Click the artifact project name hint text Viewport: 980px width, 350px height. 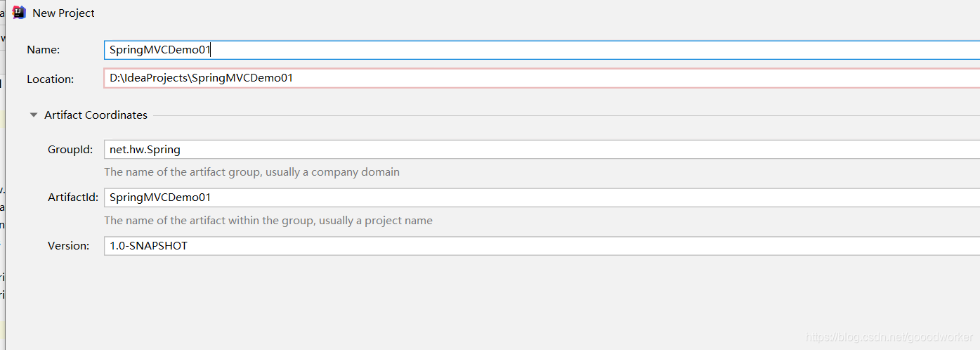pyautogui.click(x=268, y=221)
